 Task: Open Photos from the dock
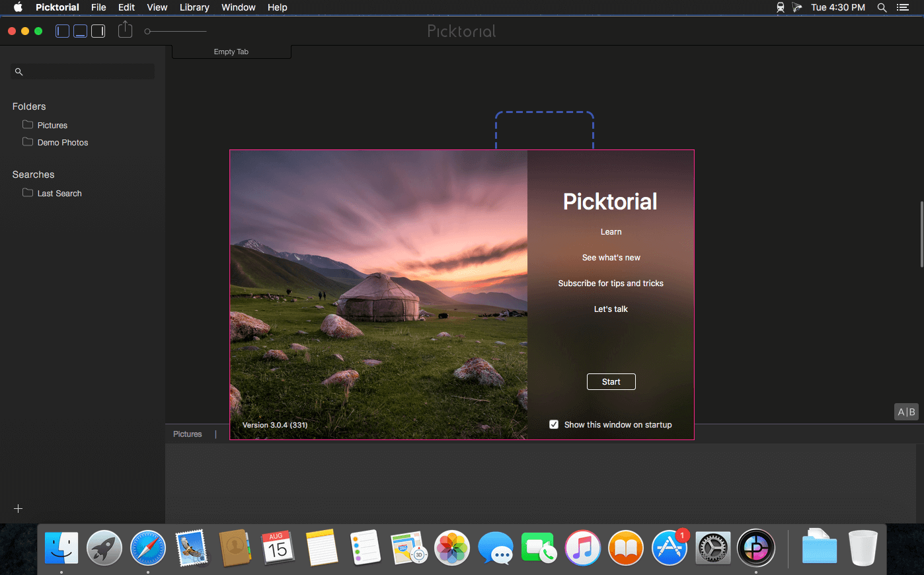pyautogui.click(x=452, y=549)
